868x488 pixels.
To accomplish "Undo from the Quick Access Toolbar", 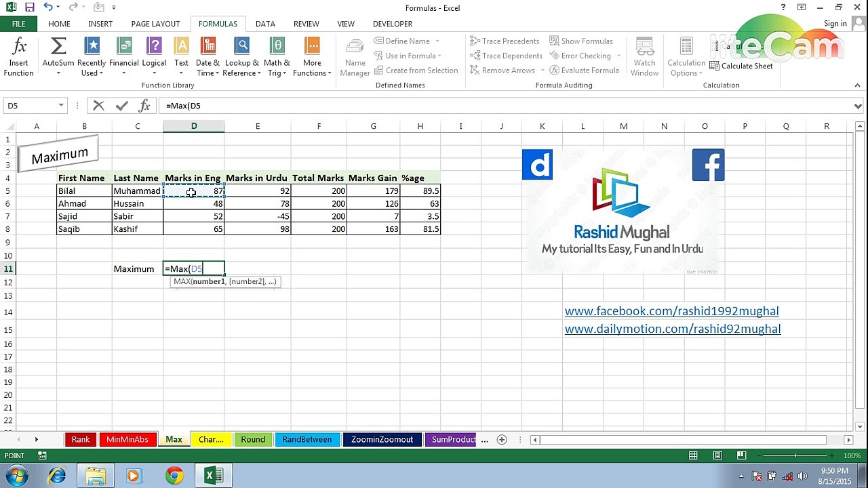I will click(x=48, y=7).
